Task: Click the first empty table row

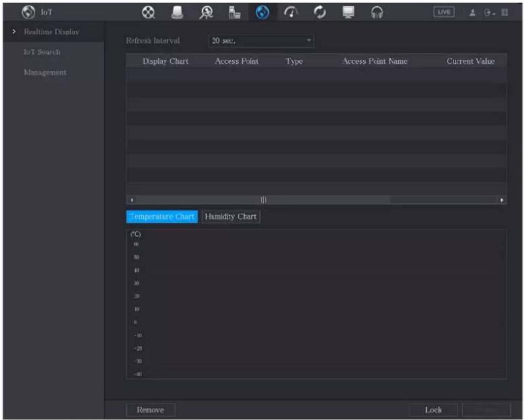Action: tap(316, 75)
